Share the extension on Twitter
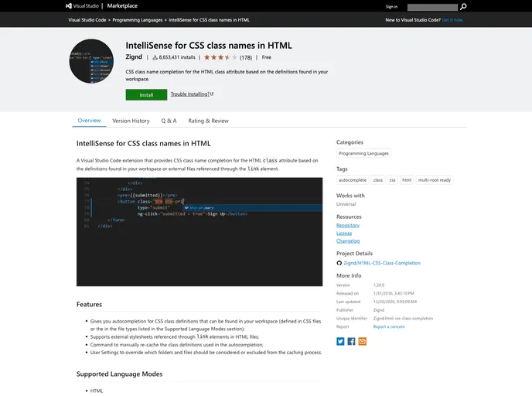This screenshot has height=396, width=532. (340, 341)
